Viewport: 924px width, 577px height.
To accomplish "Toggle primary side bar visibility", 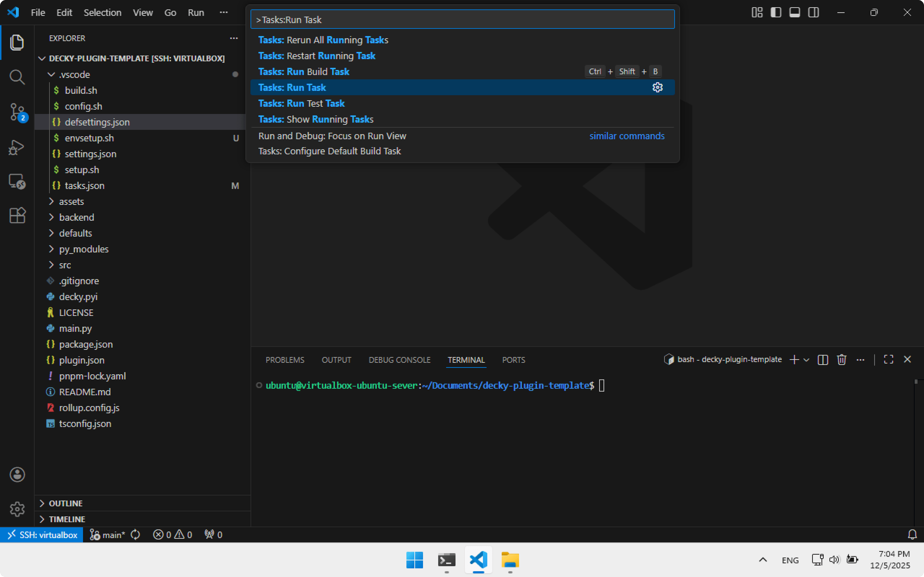I will click(776, 13).
